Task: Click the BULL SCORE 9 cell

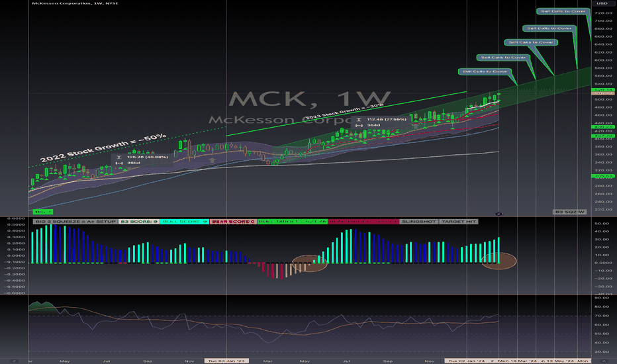Action: coord(185,222)
